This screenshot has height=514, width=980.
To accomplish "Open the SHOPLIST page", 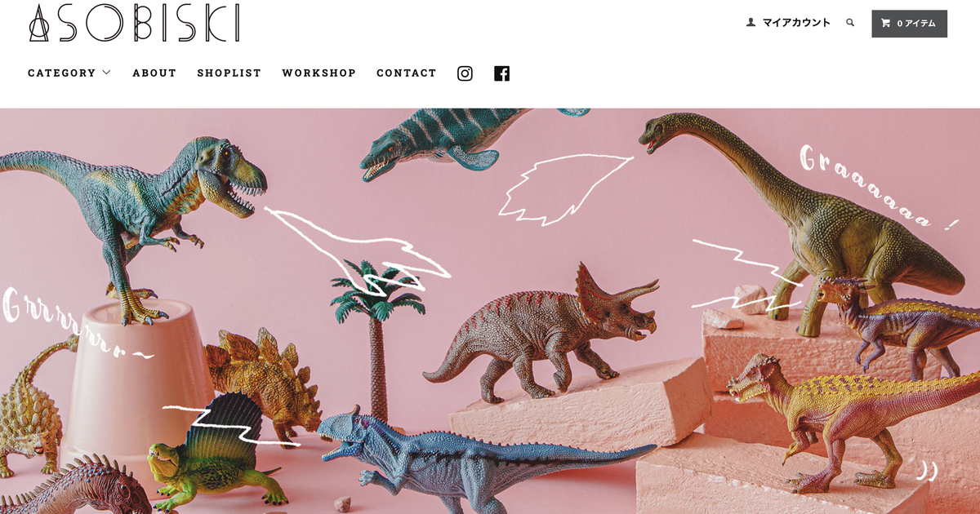I will point(229,73).
